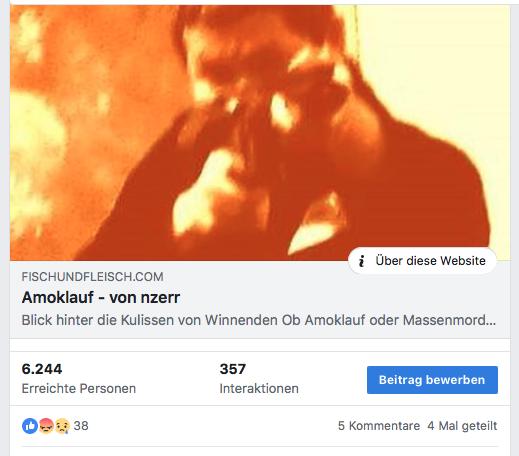Show the 5 Kommentare

(x=379, y=426)
